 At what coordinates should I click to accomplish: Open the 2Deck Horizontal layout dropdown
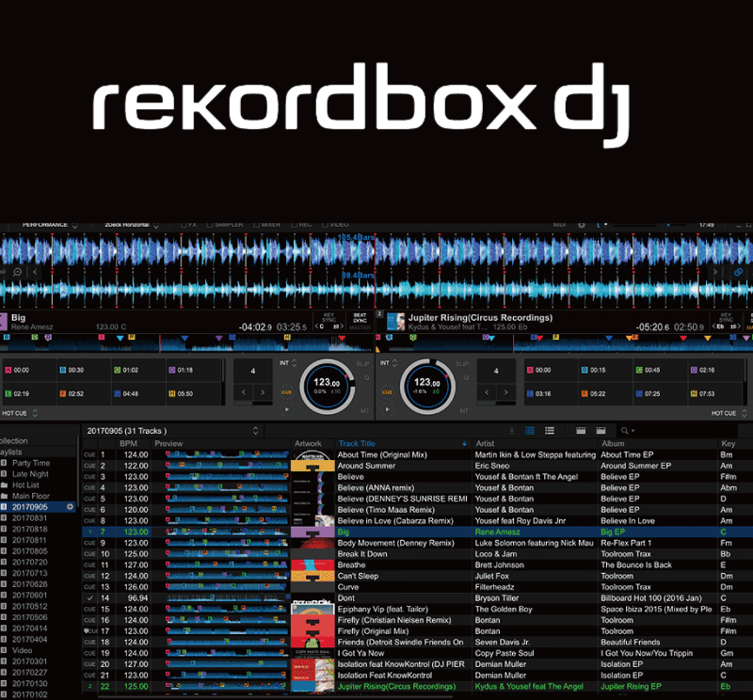(x=132, y=225)
